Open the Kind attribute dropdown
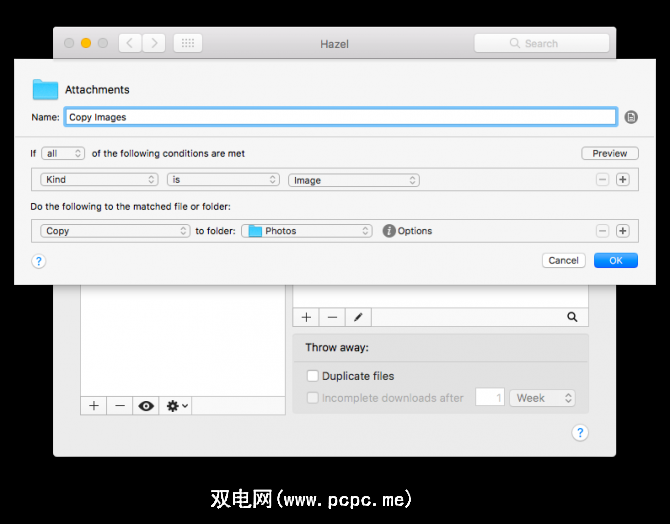The width and height of the screenshot is (670, 524). coord(99,180)
